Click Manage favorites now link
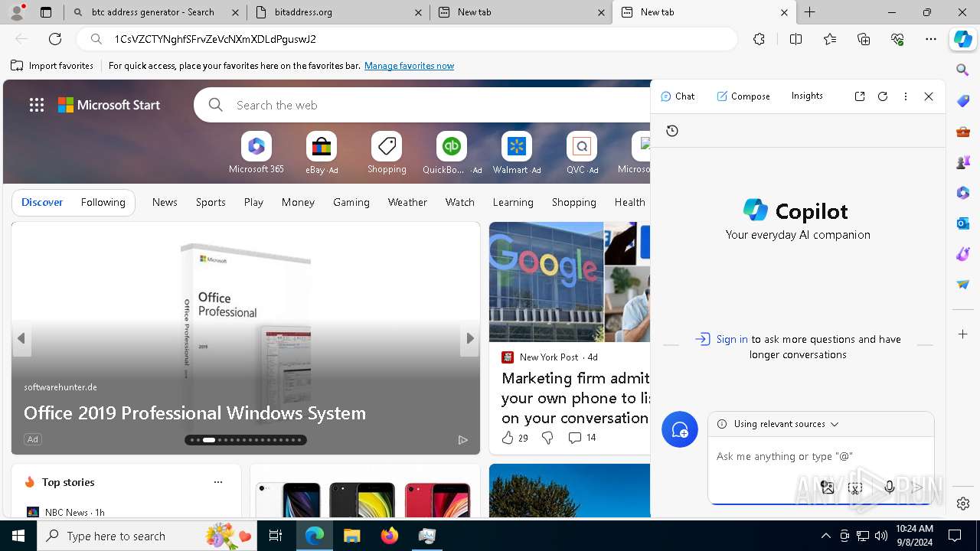Screen dimensions: 980x551 pyautogui.click(x=409, y=66)
